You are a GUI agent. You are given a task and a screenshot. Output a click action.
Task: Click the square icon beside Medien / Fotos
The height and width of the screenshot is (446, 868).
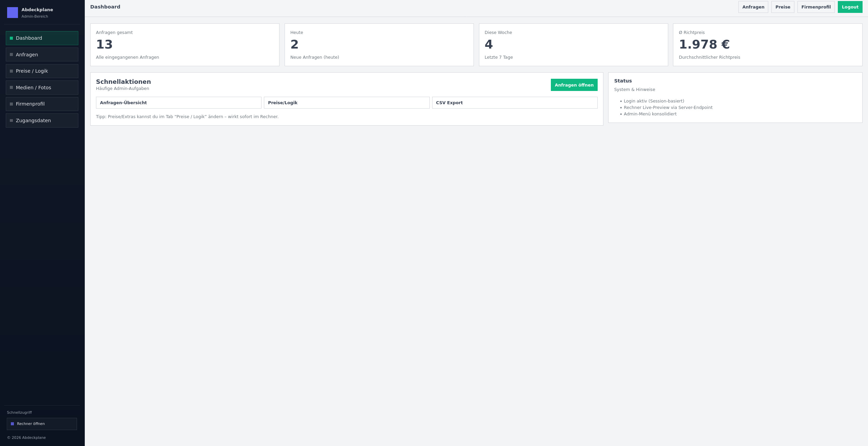[x=12, y=88]
